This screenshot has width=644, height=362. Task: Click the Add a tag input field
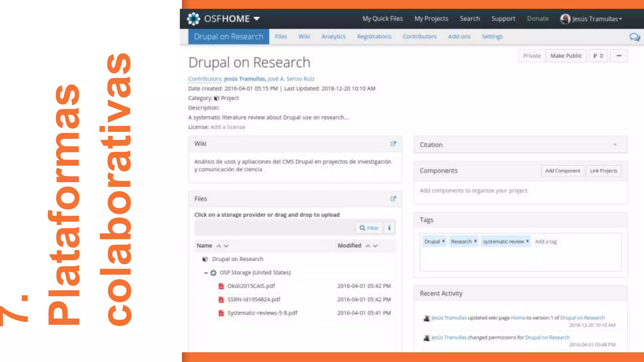pyautogui.click(x=546, y=242)
